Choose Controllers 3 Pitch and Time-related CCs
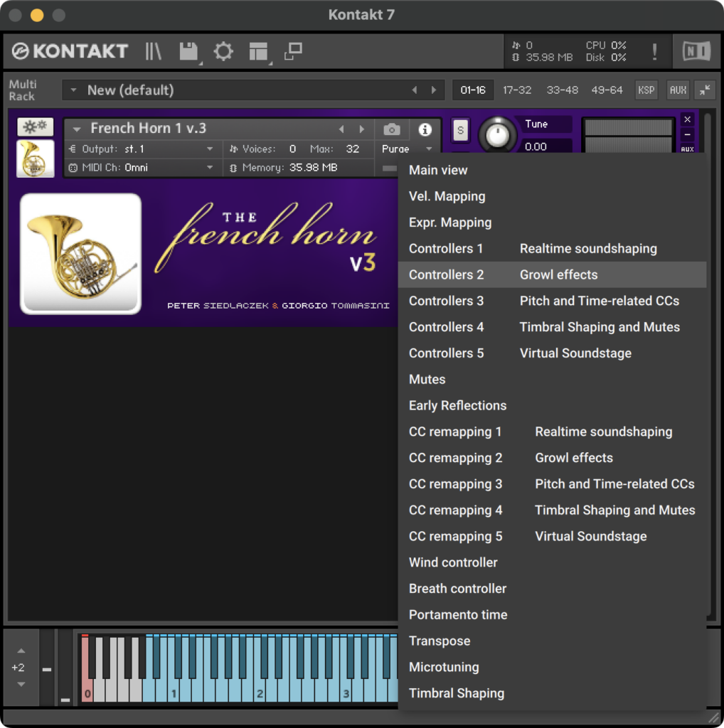The height and width of the screenshot is (728, 724). point(552,301)
